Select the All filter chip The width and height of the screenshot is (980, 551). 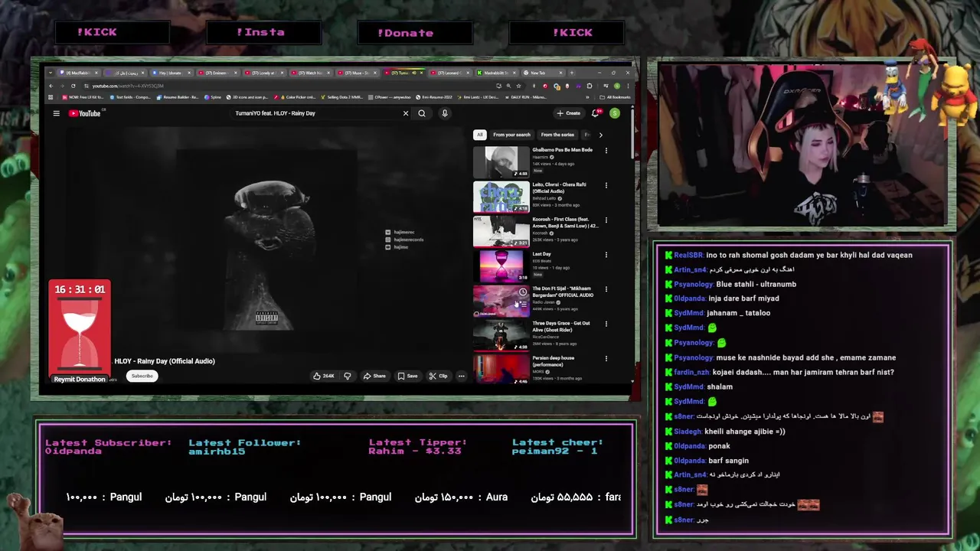[480, 135]
